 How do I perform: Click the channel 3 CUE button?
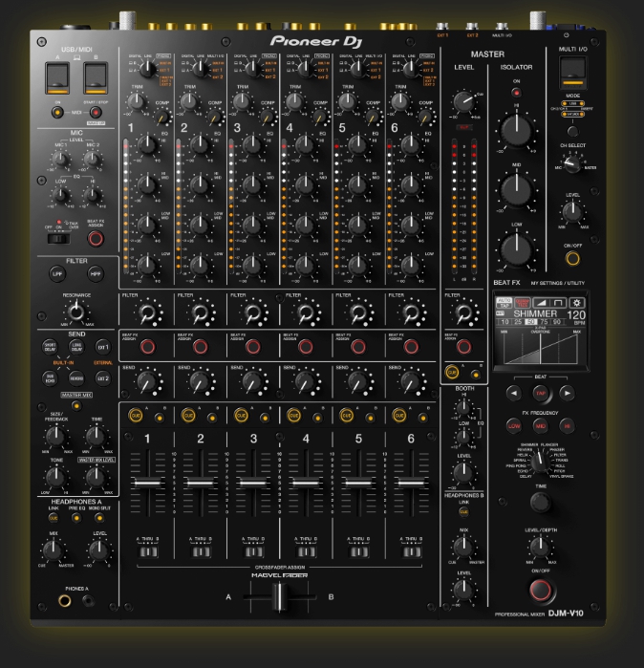click(241, 416)
